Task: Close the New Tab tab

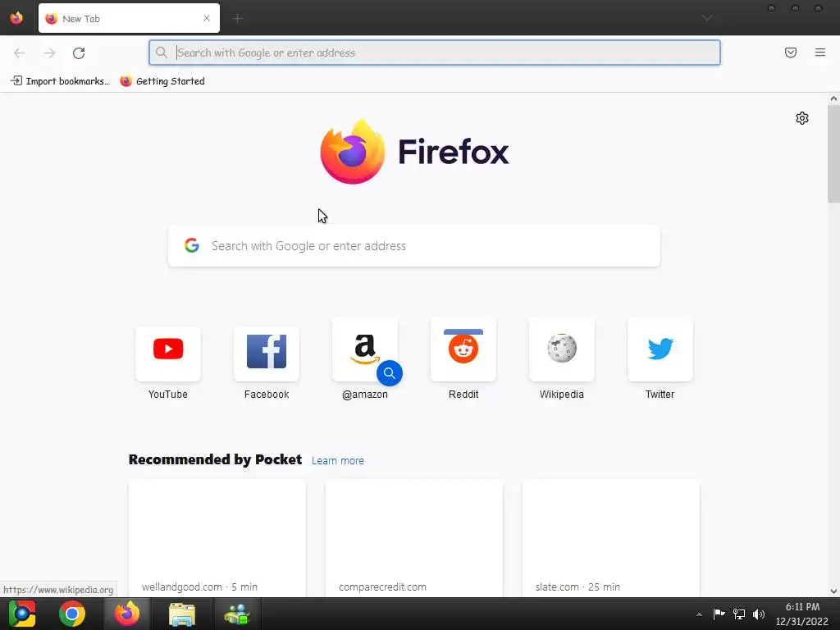Action: (207, 18)
